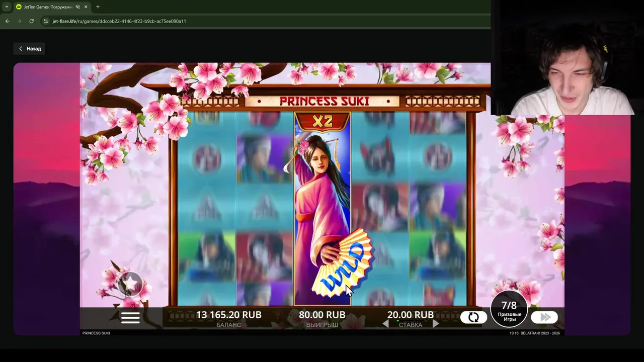Click the X2 multiplier badge

pyautogui.click(x=323, y=122)
